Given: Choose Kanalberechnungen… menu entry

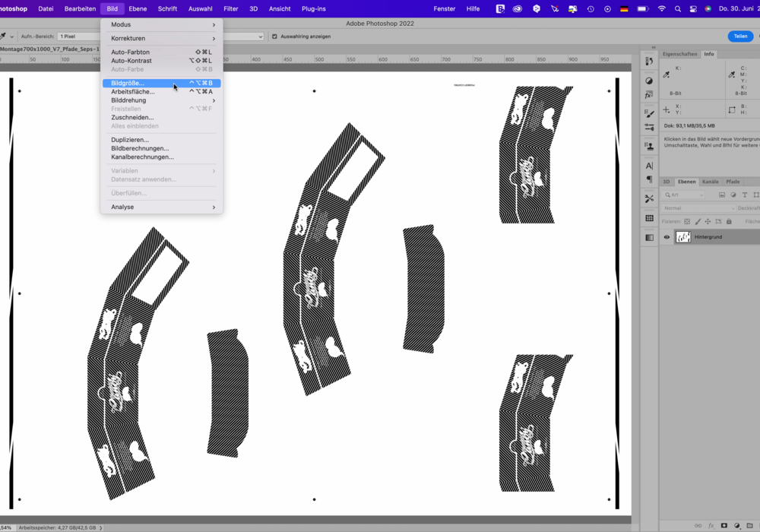Looking at the screenshot, I should coord(161,157).
